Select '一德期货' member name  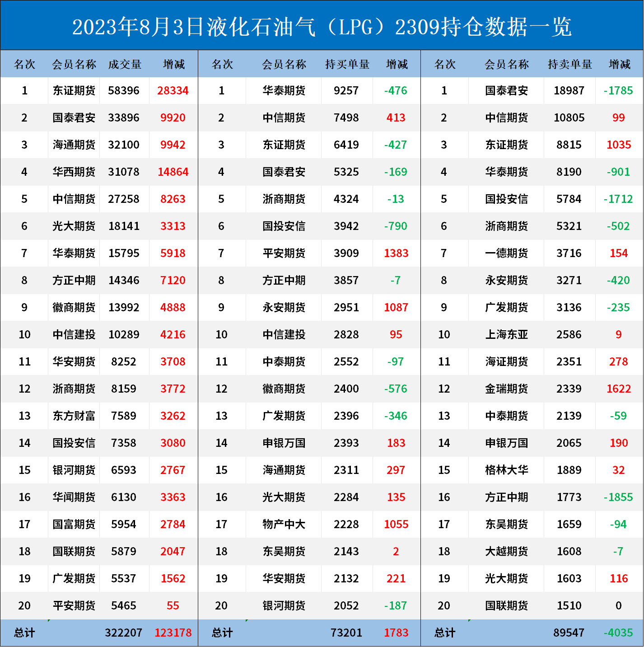tap(507, 253)
